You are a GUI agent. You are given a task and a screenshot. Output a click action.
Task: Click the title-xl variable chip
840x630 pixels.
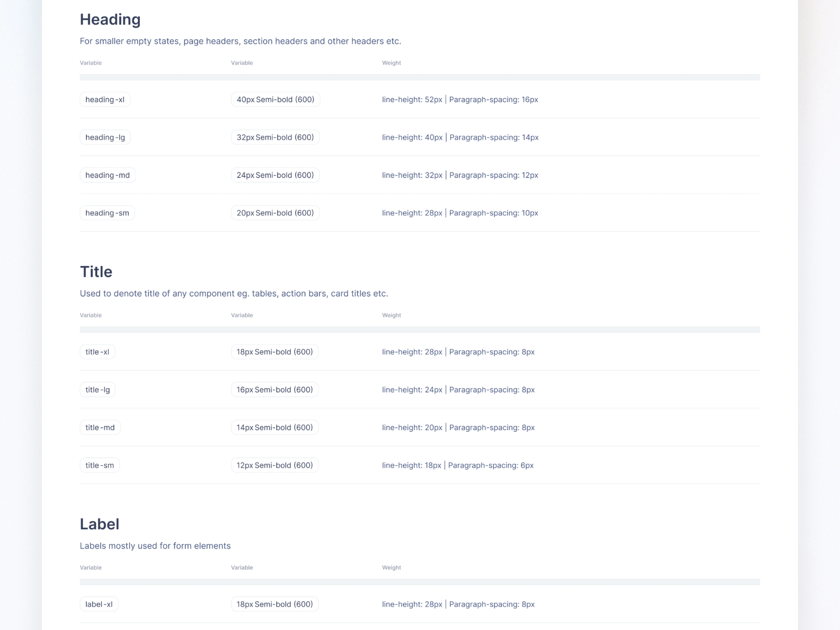97,352
